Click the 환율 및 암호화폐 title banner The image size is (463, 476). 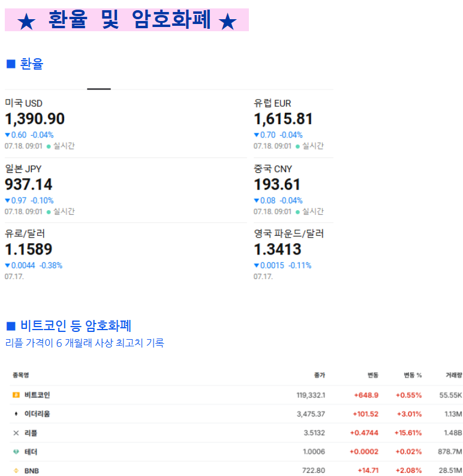127,20
